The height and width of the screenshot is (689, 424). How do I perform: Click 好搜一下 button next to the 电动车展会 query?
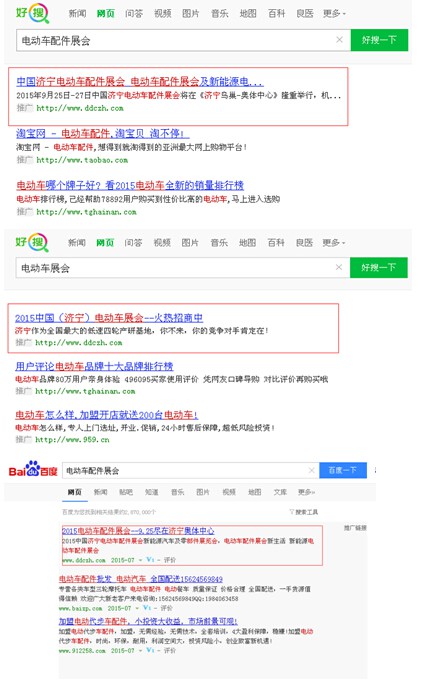coord(379,267)
